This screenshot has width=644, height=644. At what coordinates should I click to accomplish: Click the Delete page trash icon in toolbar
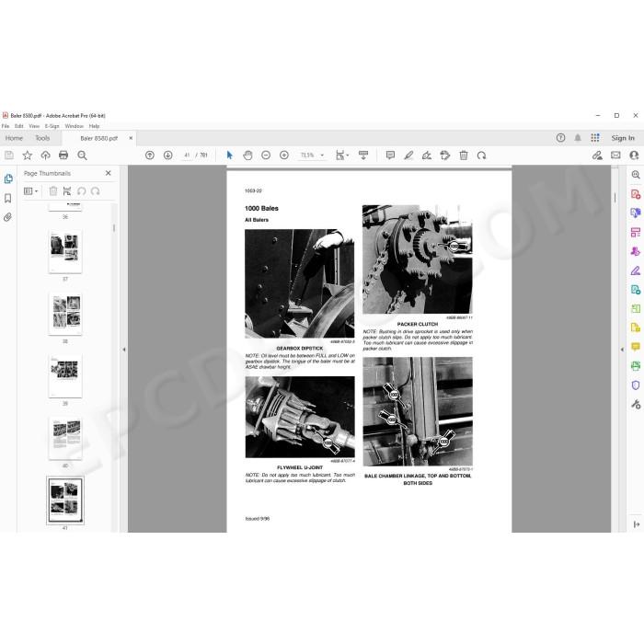point(464,155)
